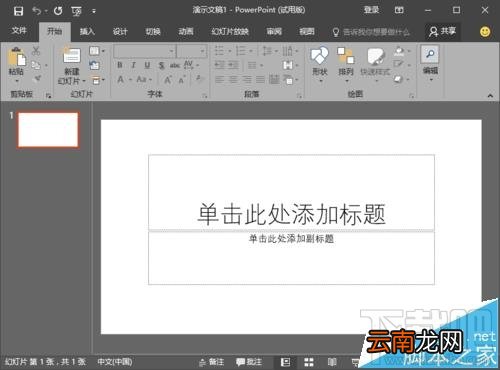Viewport: 500px width, 370px height.
Task: Choose font color with the A button
Action: point(121,80)
